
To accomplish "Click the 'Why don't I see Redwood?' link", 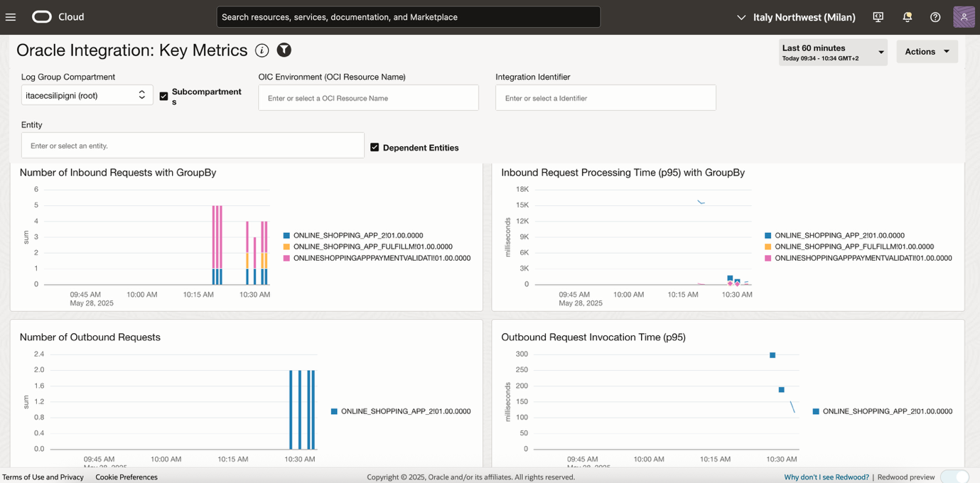I will 826,477.
